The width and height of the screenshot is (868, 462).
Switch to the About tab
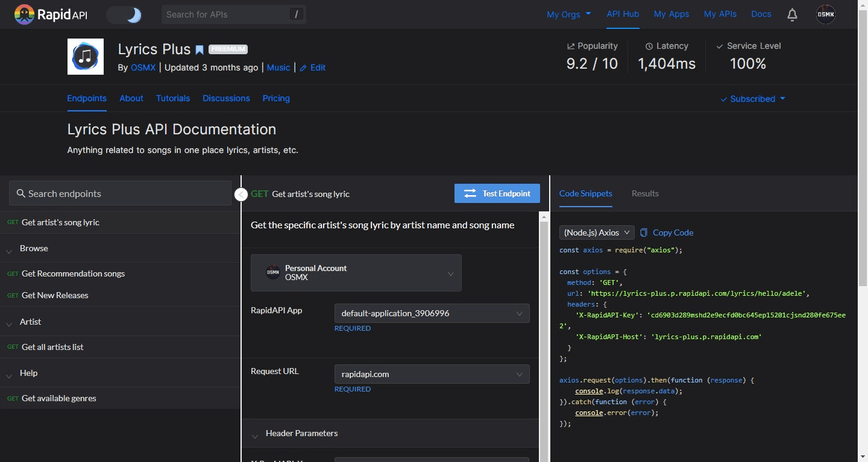click(131, 98)
